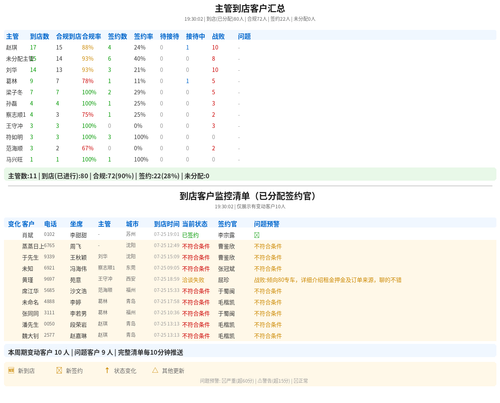The height and width of the screenshot is (403, 500).
Task: Click the agent name 段荣岩
Action: click(x=78, y=325)
